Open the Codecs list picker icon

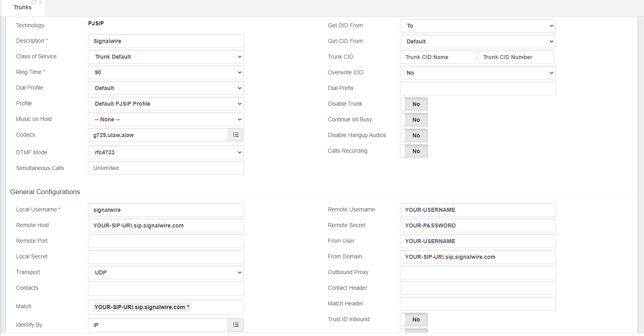[236, 135]
